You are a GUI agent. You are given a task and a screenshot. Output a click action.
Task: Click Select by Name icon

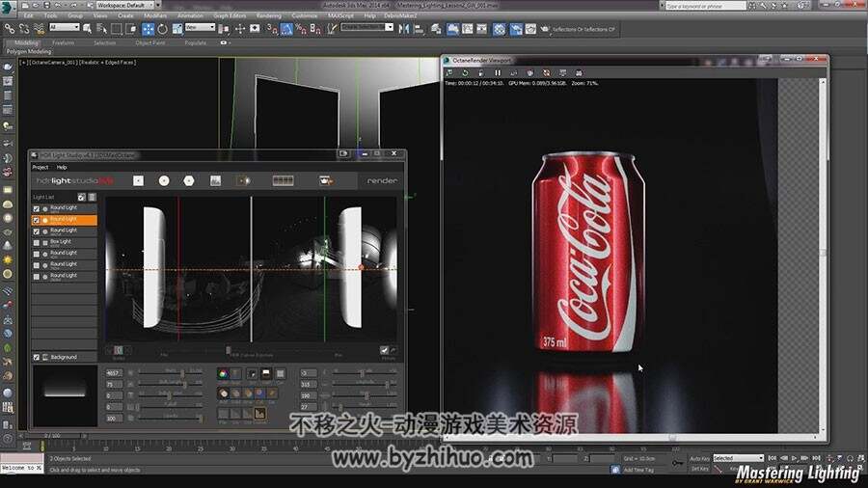pyautogui.click(x=101, y=29)
